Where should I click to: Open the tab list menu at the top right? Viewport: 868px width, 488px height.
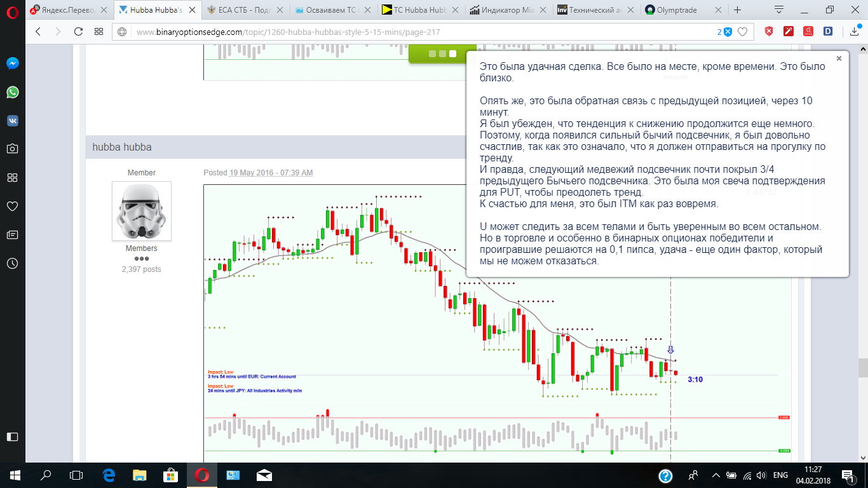779,10
